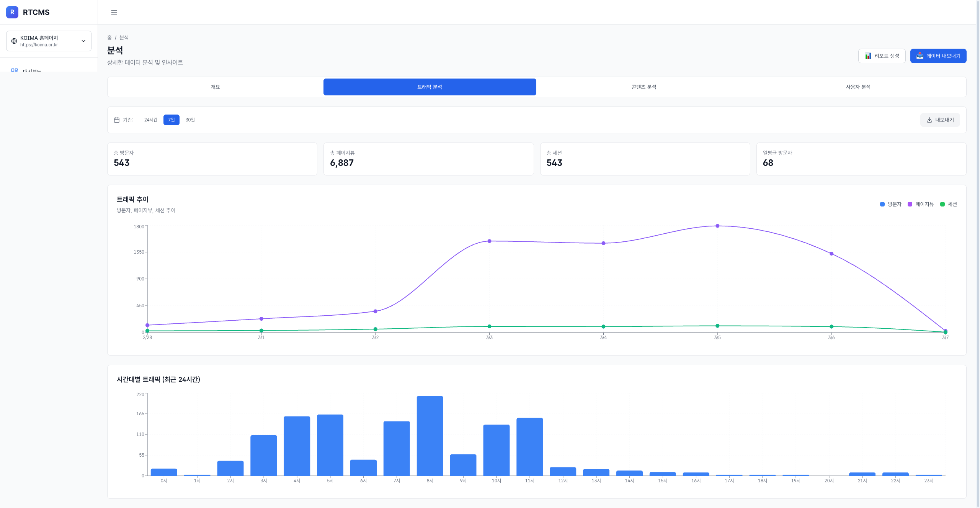The height and width of the screenshot is (508, 980).
Task: Click the green 세션 legend swatch
Action: [x=942, y=204]
